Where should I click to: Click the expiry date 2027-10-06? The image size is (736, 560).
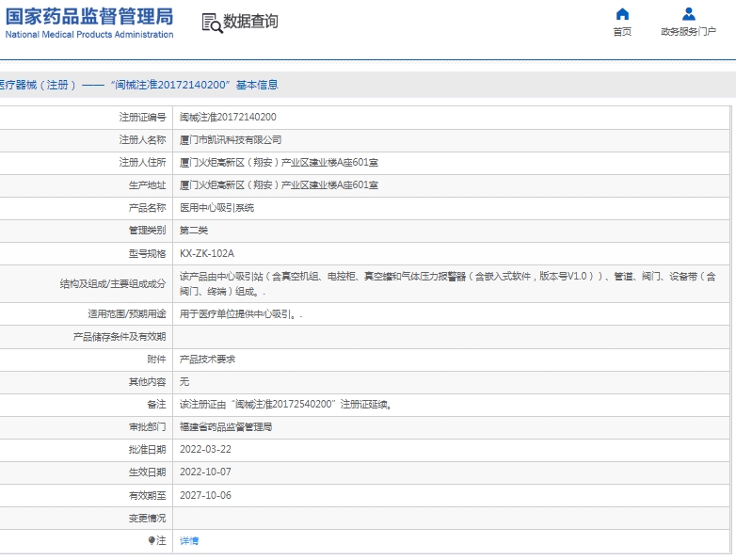205,495
